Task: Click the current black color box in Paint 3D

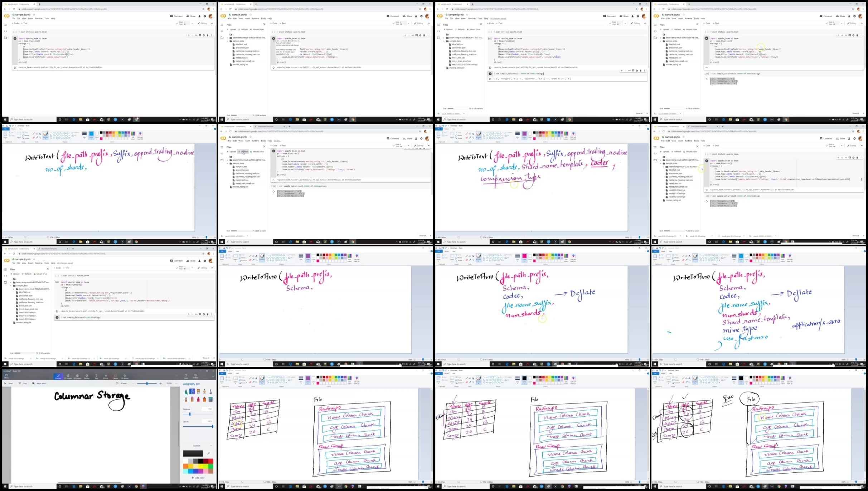Action: pyautogui.click(x=193, y=453)
